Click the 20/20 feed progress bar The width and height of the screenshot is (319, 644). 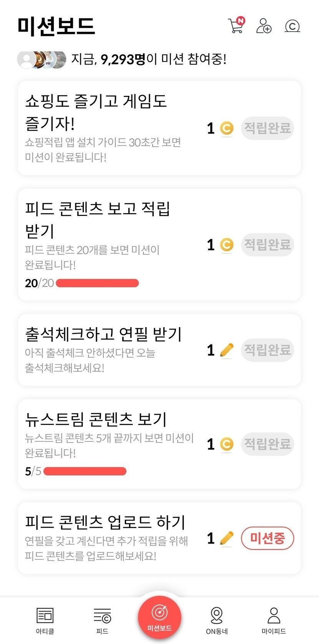coord(97,283)
